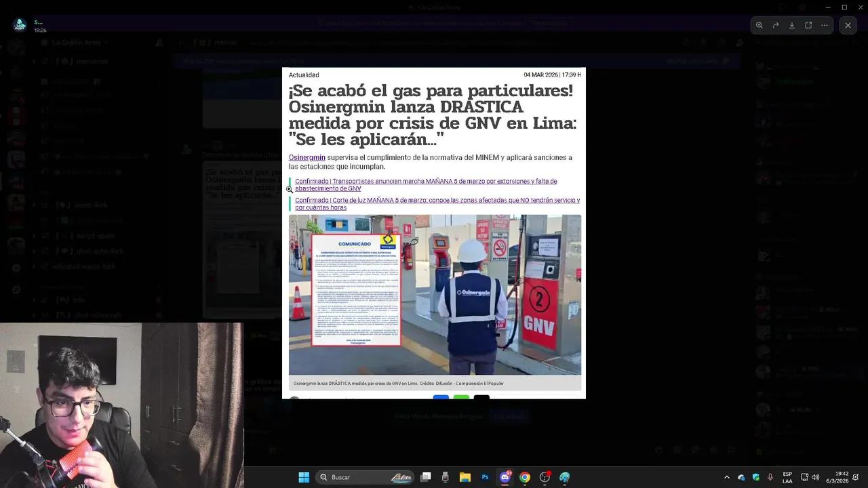Open the OBS icon with red dot
The image size is (868, 488).
[x=545, y=477]
